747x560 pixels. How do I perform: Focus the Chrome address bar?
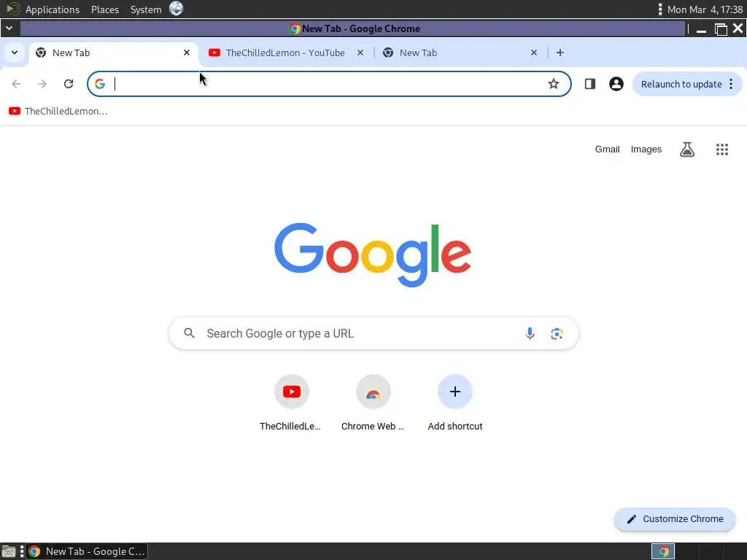tap(329, 84)
